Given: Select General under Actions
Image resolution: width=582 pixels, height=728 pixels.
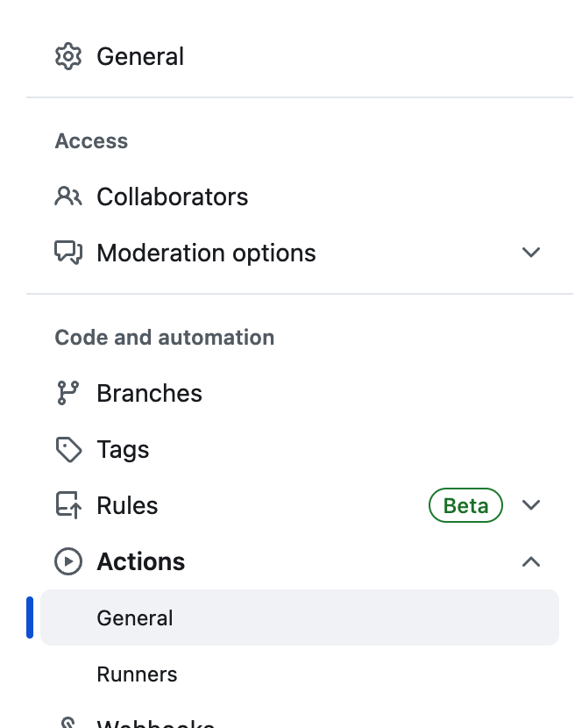Looking at the screenshot, I should pyautogui.click(x=135, y=618).
